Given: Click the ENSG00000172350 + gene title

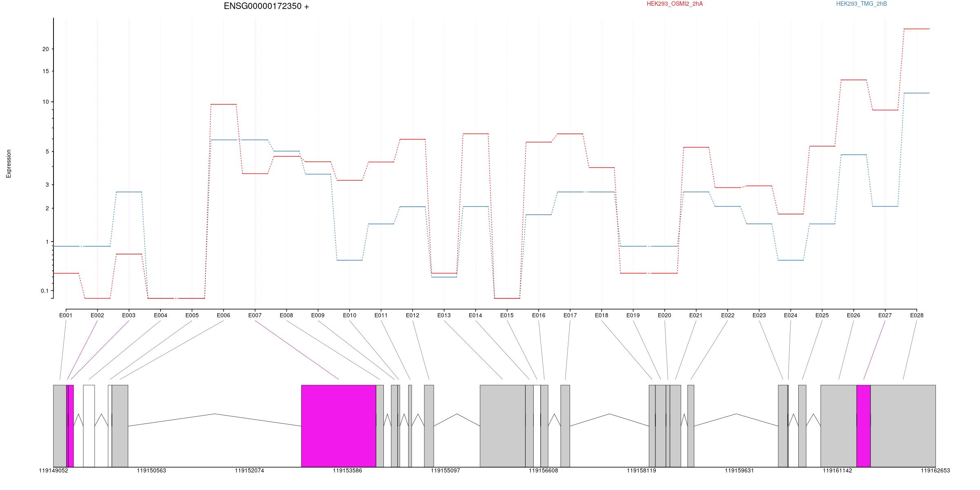Looking at the screenshot, I should click(266, 6).
